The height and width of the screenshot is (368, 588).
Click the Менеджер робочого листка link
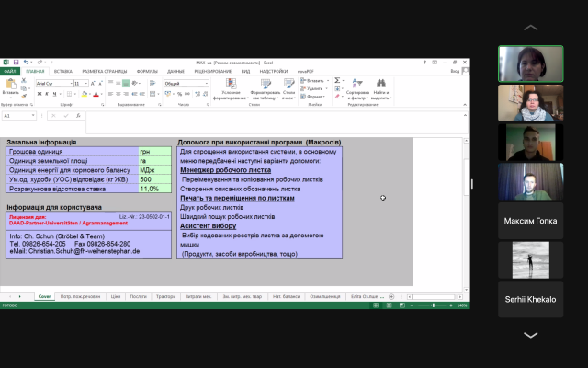[x=225, y=171]
